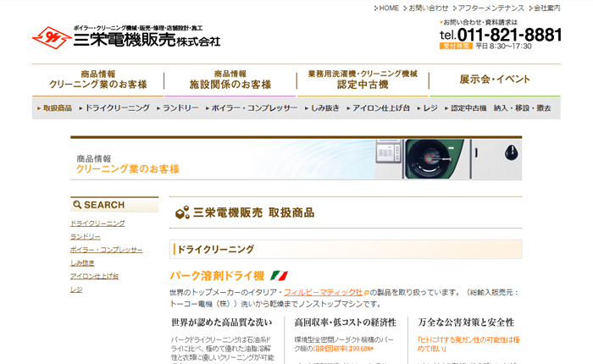
Task: Click 取扱商品 in the sub navigation bar
Action: pos(57,108)
